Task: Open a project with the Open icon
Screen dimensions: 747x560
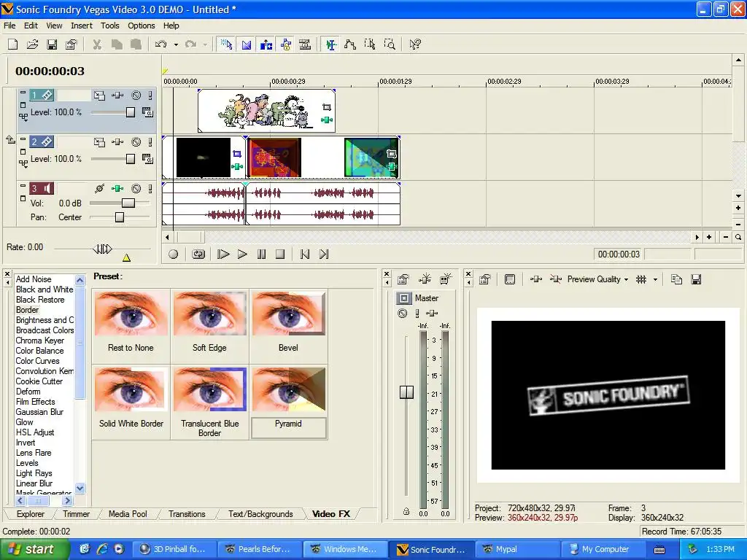Action: pyautogui.click(x=32, y=44)
